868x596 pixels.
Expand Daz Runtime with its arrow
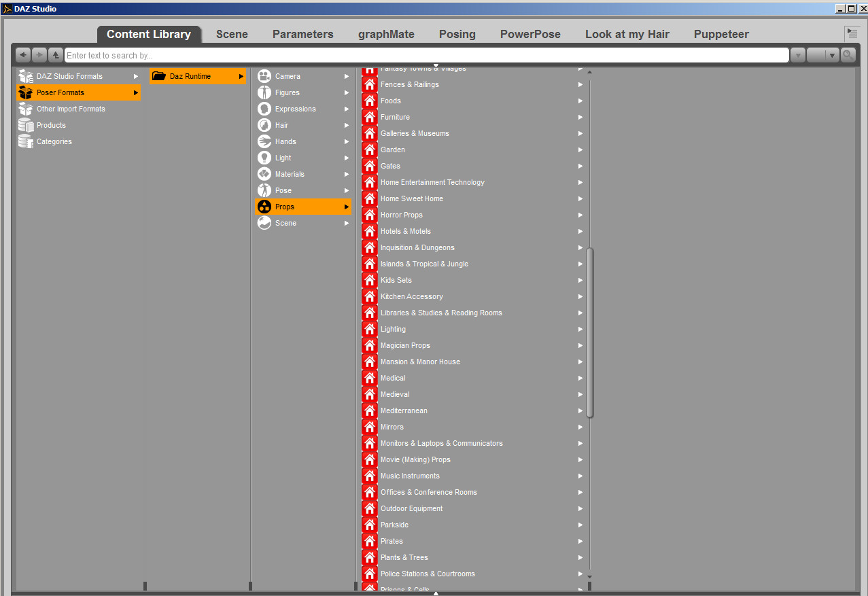point(241,76)
